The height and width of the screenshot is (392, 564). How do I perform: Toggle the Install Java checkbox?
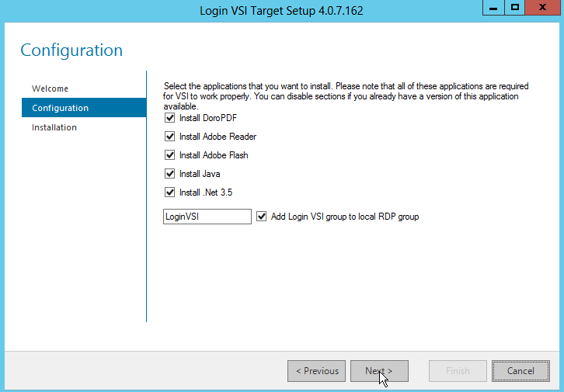(x=170, y=174)
